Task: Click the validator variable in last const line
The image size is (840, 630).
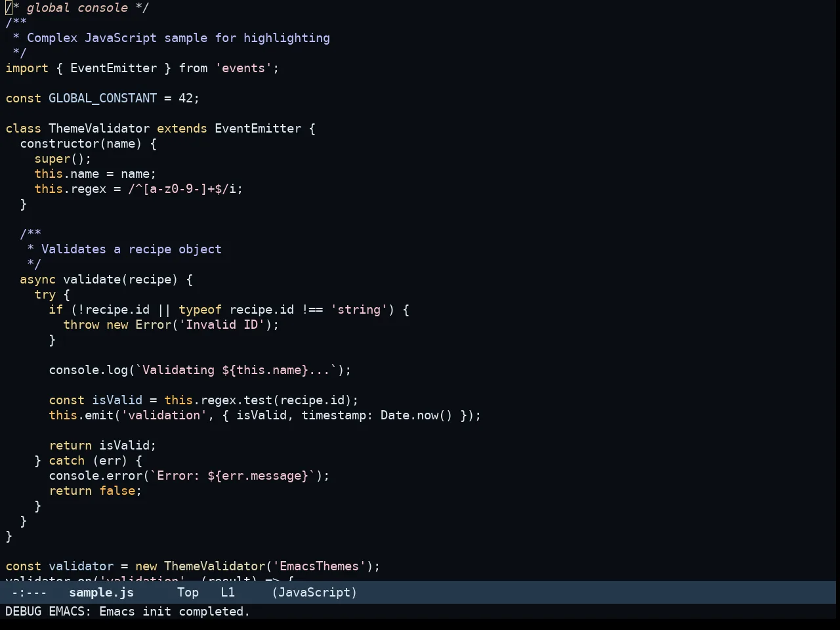Action: click(x=81, y=566)
